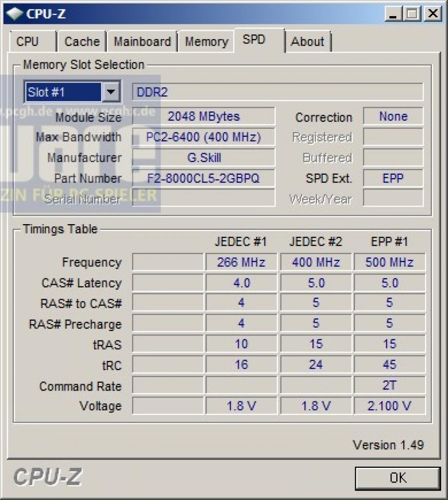Open the About tab

(308, 42)
